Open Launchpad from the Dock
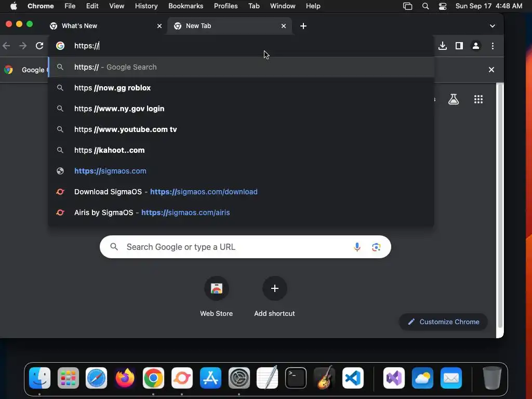 (x=68, y=378)
